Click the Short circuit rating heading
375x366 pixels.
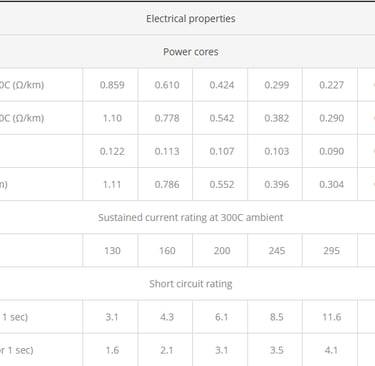191,284
